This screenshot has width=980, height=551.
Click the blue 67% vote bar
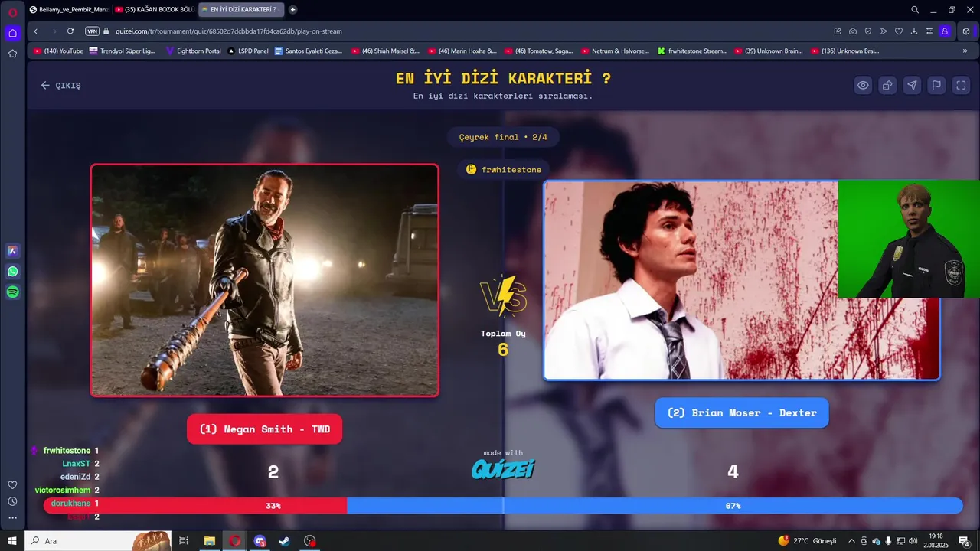(655, 506)
